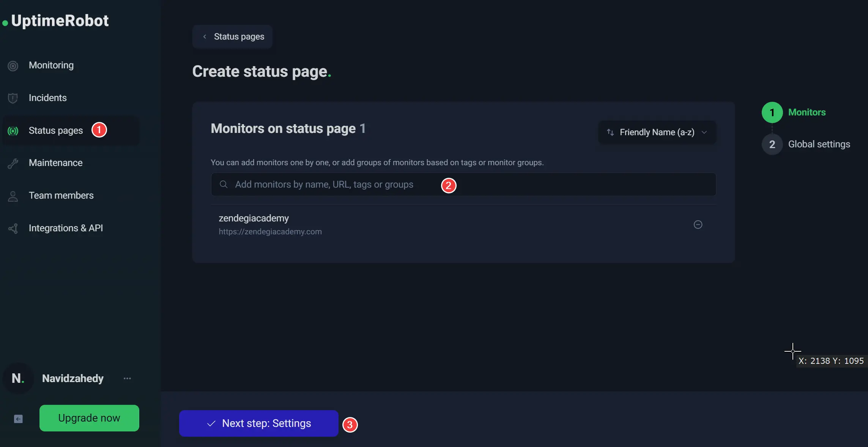
Task: Click the Monitoring radar icon
Action: point(13,66)
